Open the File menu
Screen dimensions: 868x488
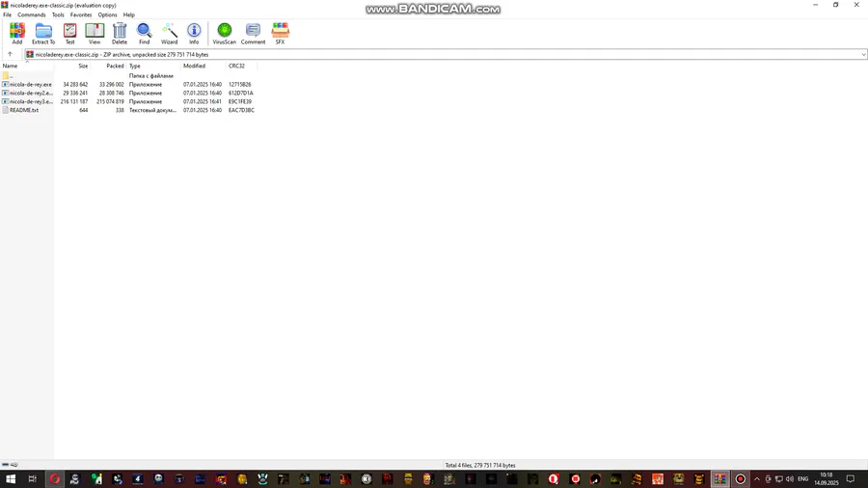(7, 14)
